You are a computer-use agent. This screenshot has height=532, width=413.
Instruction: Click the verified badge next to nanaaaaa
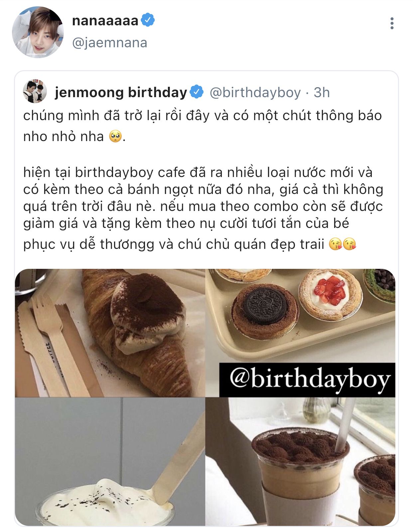[x=148, y=20]
